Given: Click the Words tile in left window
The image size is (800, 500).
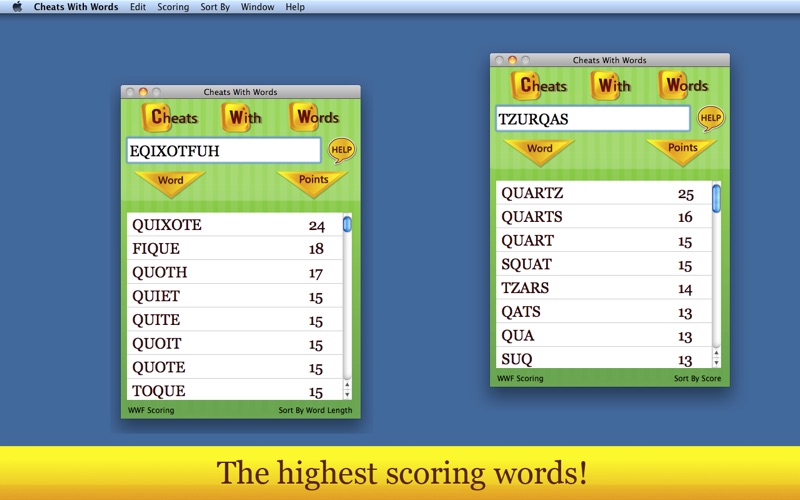Looking at the screenshot, I should (314, 117).
